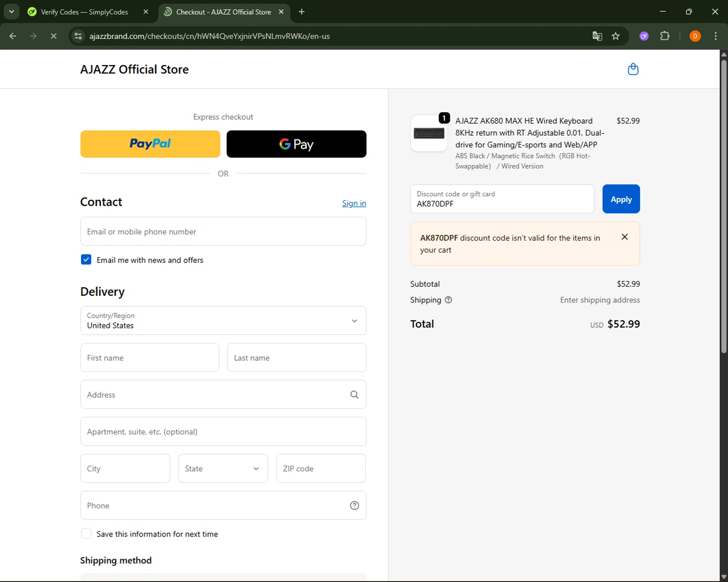Switch to the Verify Codes SimplyCodes tab

(x=84, y=12)
